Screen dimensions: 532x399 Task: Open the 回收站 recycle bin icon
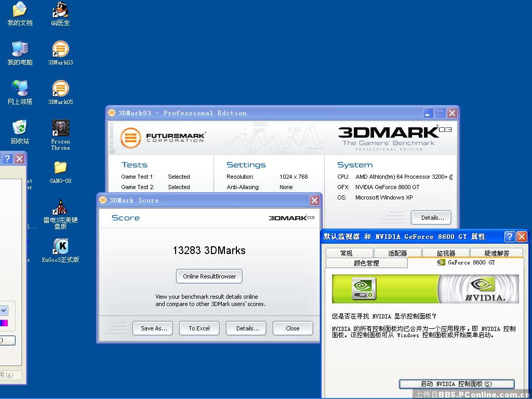(x=20, y=131)
